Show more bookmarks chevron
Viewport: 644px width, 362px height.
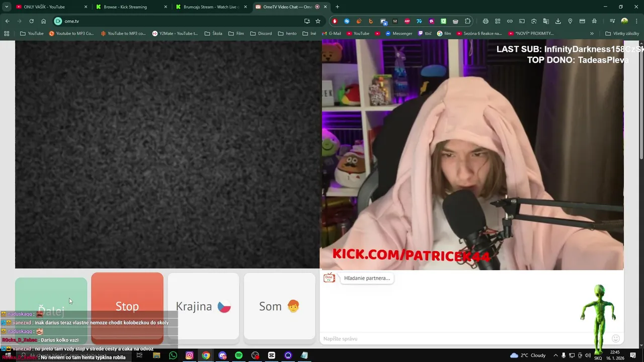tap(592, 34)
